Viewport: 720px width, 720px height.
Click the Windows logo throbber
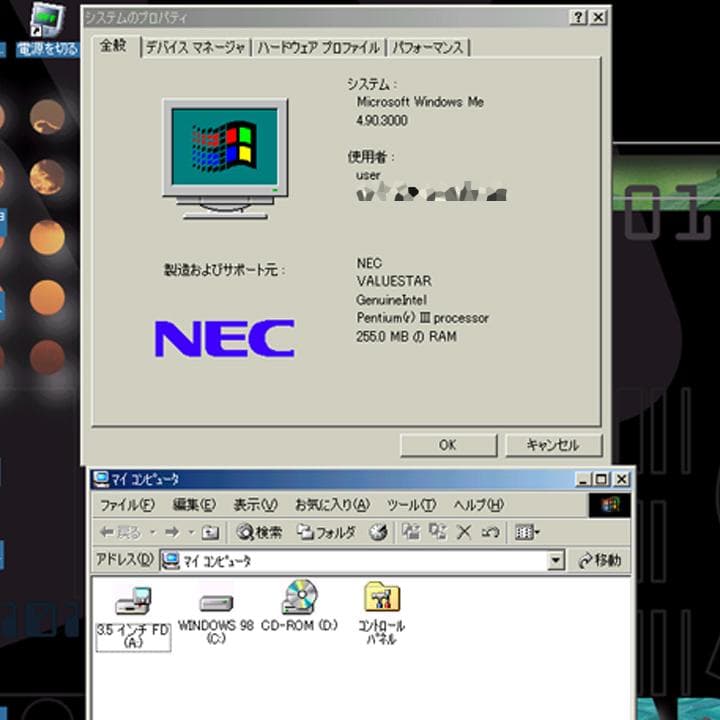[610, 505]
